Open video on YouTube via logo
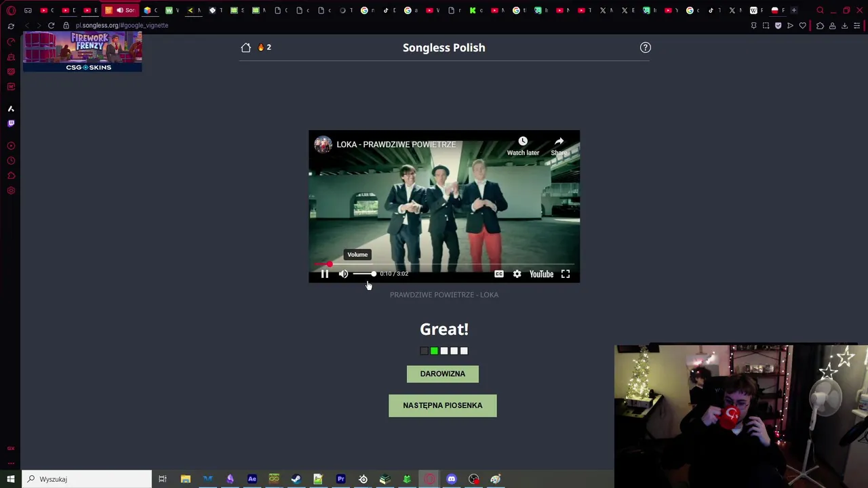 (x=541, y=274)
